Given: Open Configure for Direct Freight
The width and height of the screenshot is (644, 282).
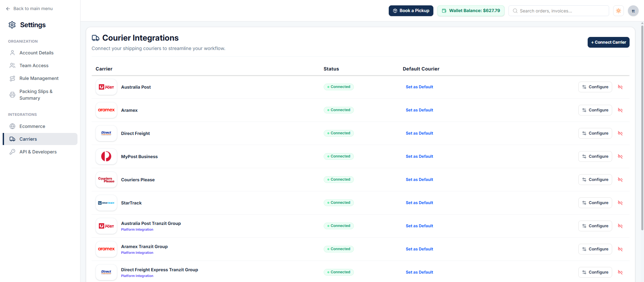Looking at the screenshot, I should pos(595,133).
